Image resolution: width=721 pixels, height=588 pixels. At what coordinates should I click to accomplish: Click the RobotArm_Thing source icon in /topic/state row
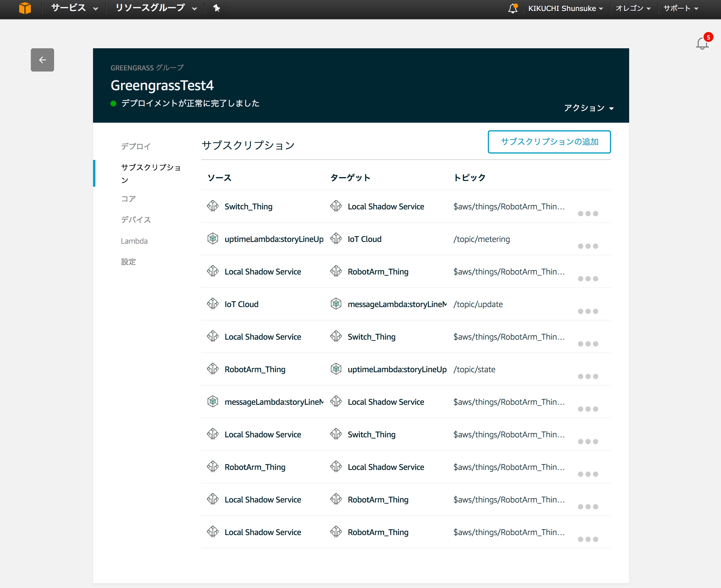[x=213, y=369]
